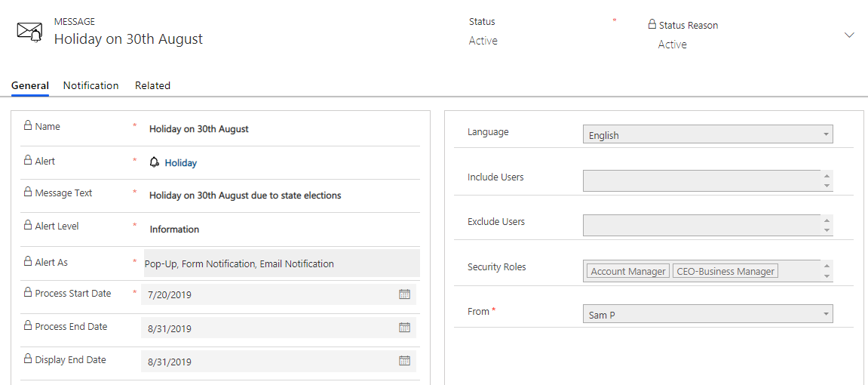868x385 pixels.
Task: Click the lock icon next to Name
Action: 28,126
